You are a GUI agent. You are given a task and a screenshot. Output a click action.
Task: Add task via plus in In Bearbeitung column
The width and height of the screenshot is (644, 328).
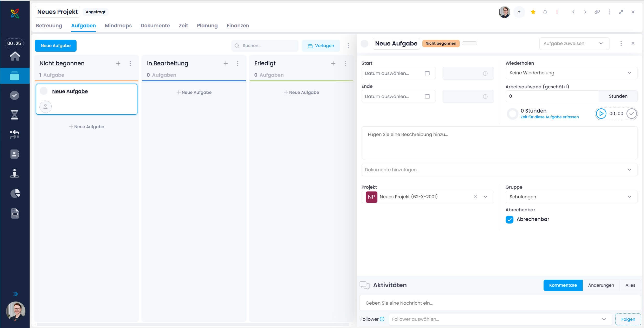[226, 63]
